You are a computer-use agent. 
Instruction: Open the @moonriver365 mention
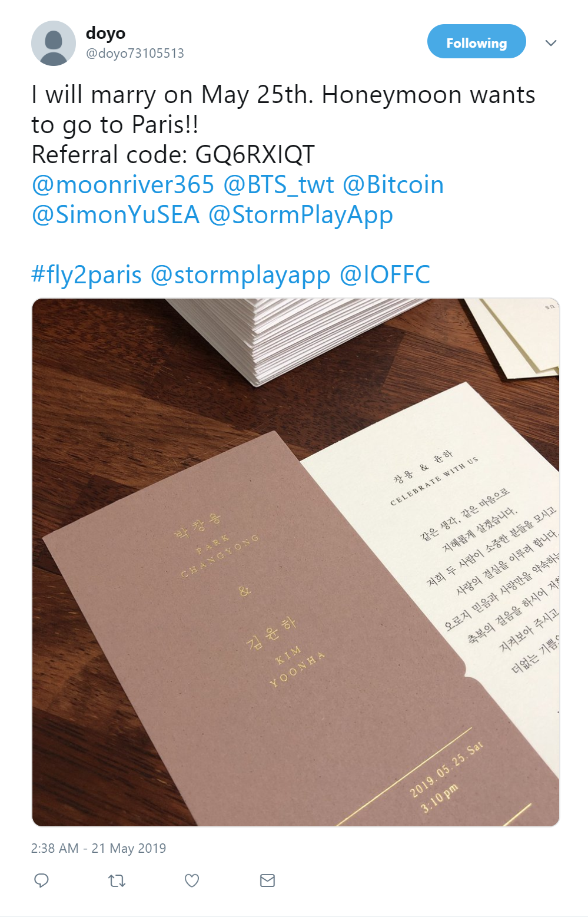[x=123, y=185]
